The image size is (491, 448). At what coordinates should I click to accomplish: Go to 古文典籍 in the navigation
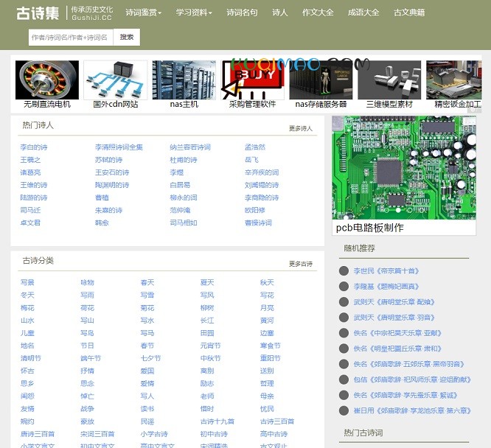[x=409, y=13]
